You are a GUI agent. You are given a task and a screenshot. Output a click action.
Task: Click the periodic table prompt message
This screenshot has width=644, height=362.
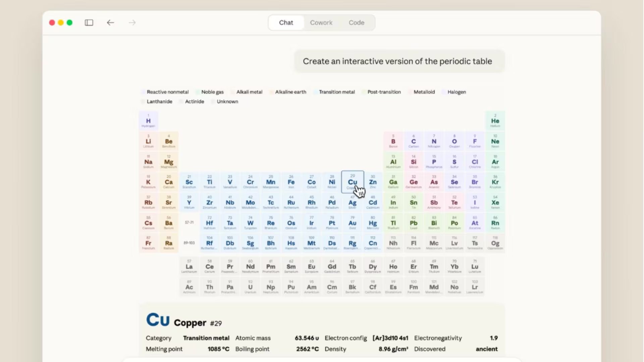coord(397,61)
